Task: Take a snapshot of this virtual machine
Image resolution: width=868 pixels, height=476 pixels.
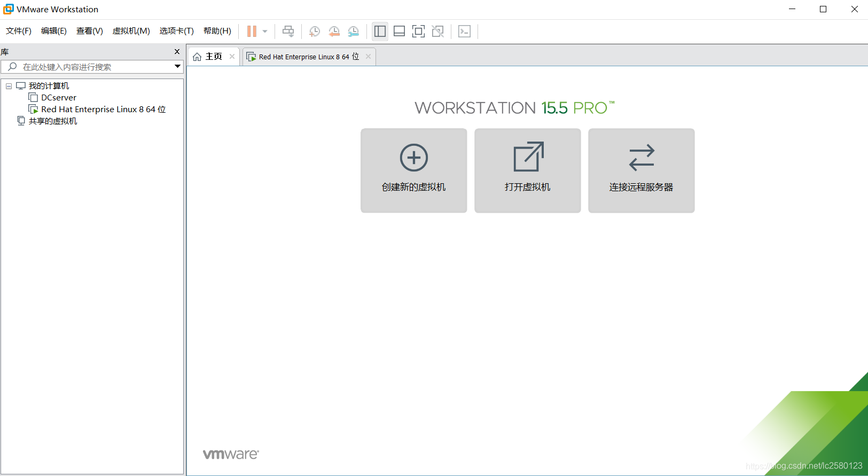Action: tap(315, 32)
